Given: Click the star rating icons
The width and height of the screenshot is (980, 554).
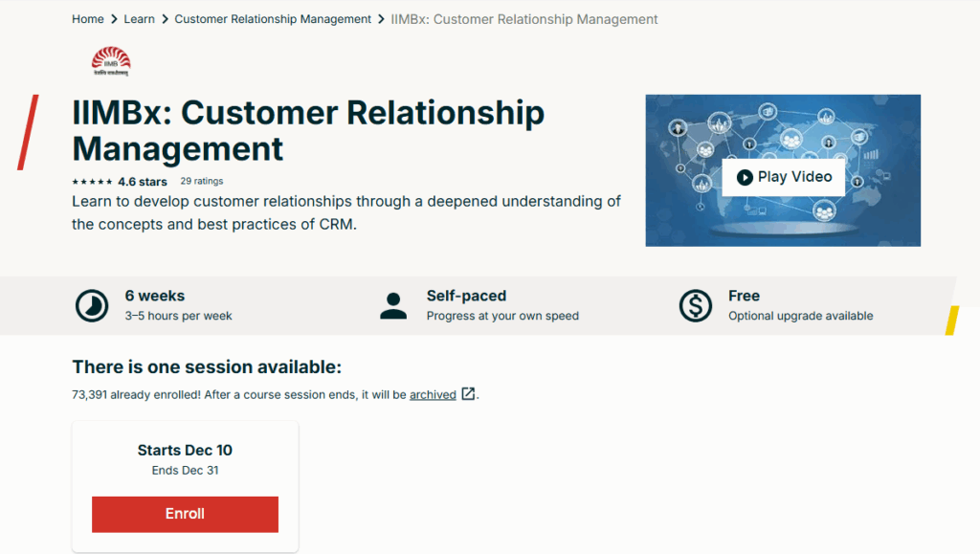Looking at the screenshot, I should (x=90, y=181).
